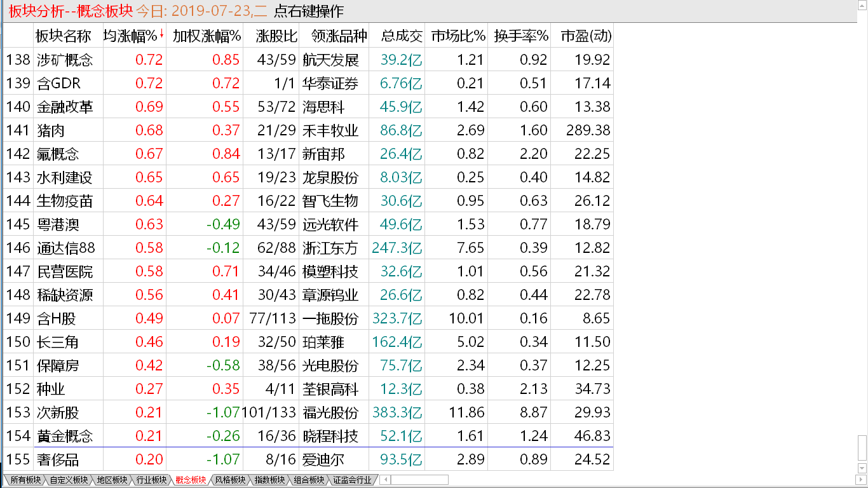Image resolution: width=868 pixels, height=488 pixels.
Task: Sort by 总成交 column header
Action: click(402, 36)
